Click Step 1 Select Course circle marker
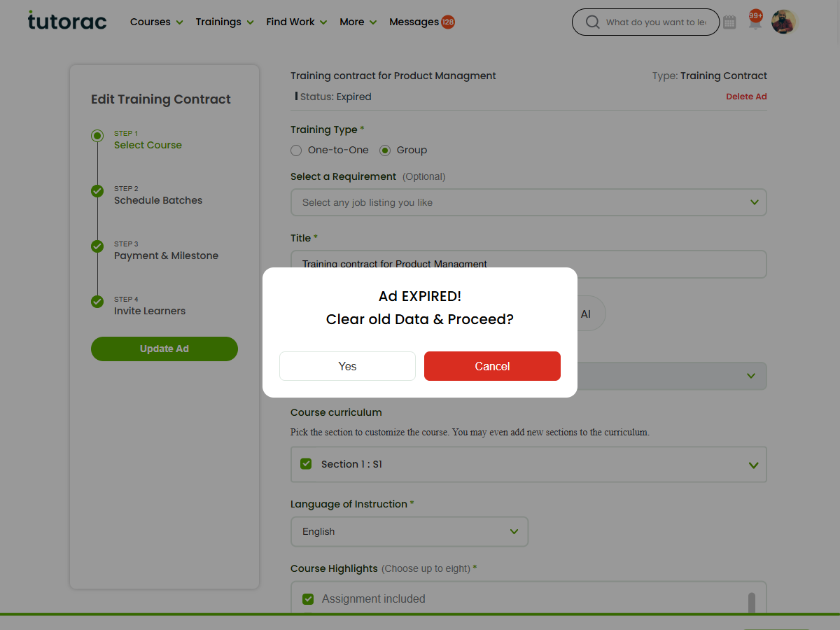Viewport: 840px width, 630px height. (97, 136)
